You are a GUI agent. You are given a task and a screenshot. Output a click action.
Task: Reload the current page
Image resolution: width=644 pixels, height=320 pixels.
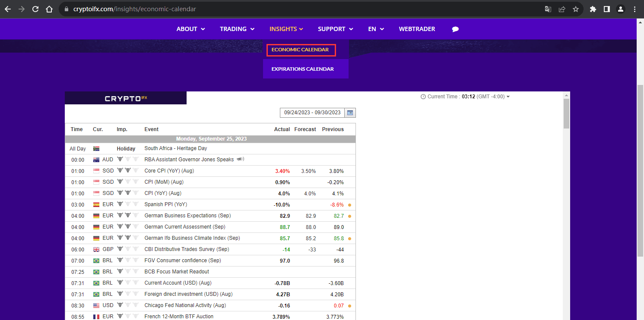point(35,9)
